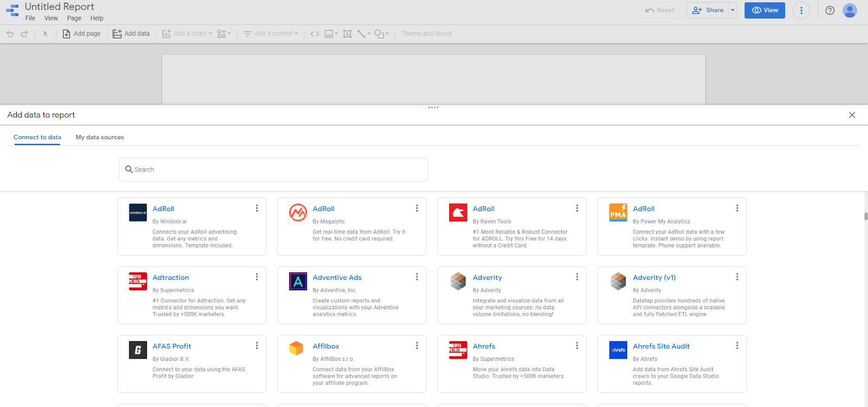Expand the Share dropdown arrow
The image size is (868, 407).
(732, 10)
